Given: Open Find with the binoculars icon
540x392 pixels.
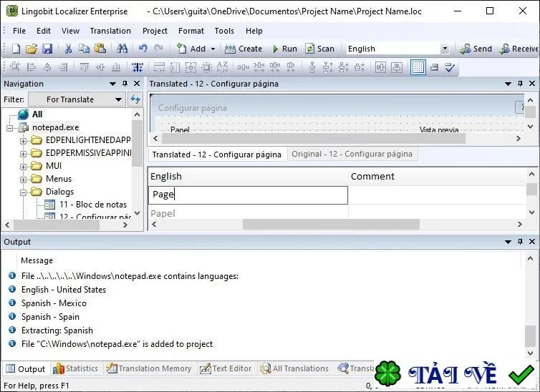Looking at the screenshot, I should (122, 49).
